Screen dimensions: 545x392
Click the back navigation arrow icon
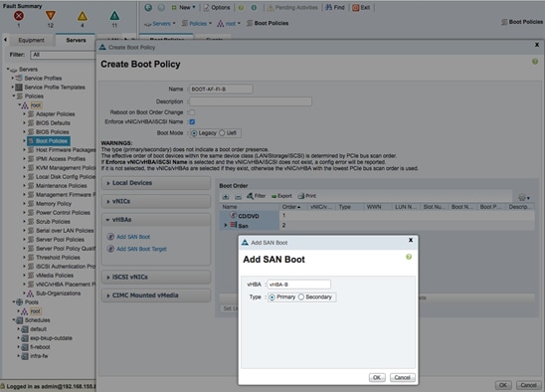[x=148, y=7]
